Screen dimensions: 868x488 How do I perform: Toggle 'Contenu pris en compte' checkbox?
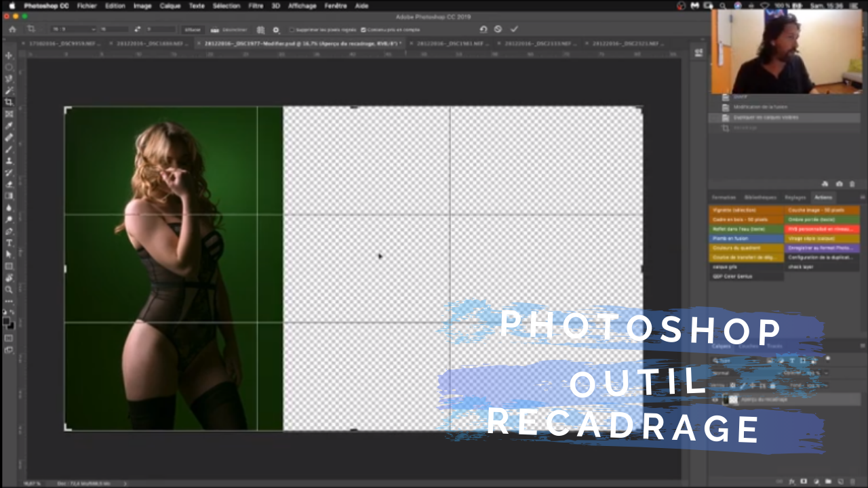pos(363,30)
